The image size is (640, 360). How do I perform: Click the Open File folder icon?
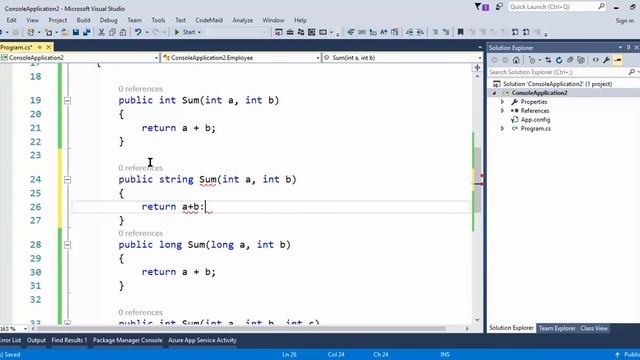point(65,32)
